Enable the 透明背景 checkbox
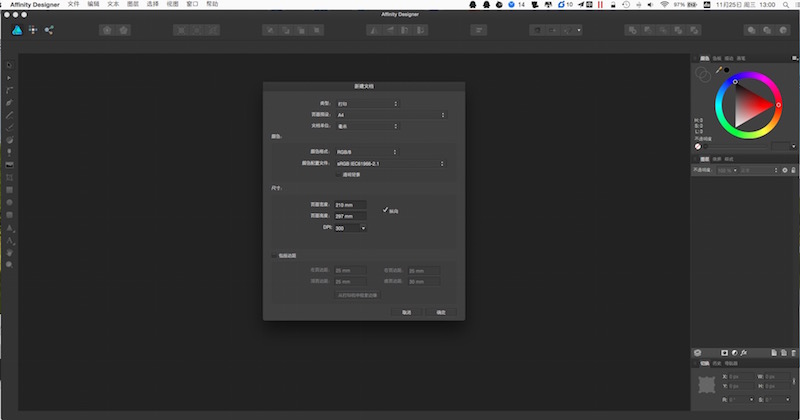The width and height of the screenshot is (800, 420). point(338,174)
